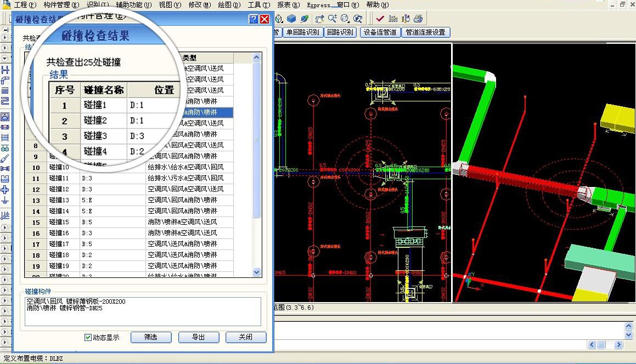Open the 视图(V) menu

coord(170,5)
